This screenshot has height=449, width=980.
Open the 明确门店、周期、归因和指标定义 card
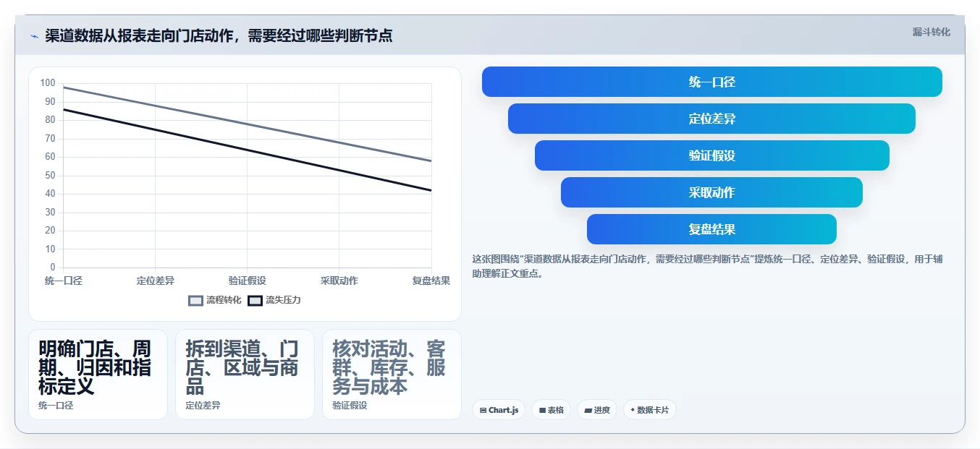click(98, 375)
